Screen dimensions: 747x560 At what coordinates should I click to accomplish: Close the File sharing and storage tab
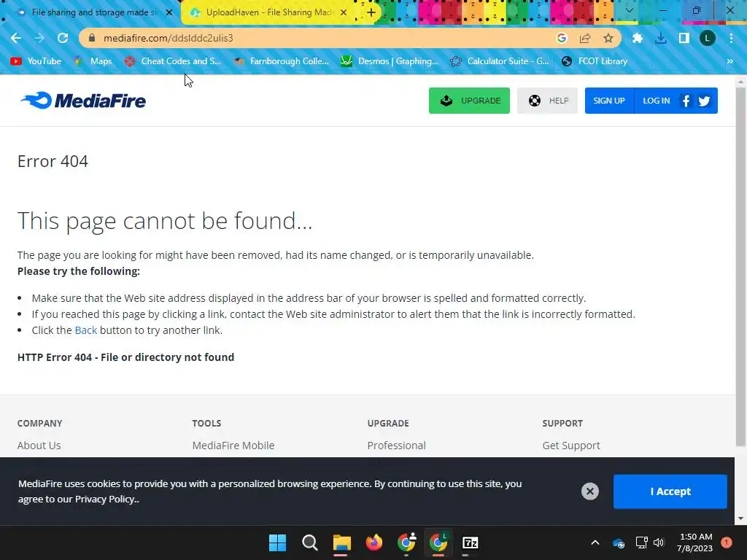pos(169,12)
